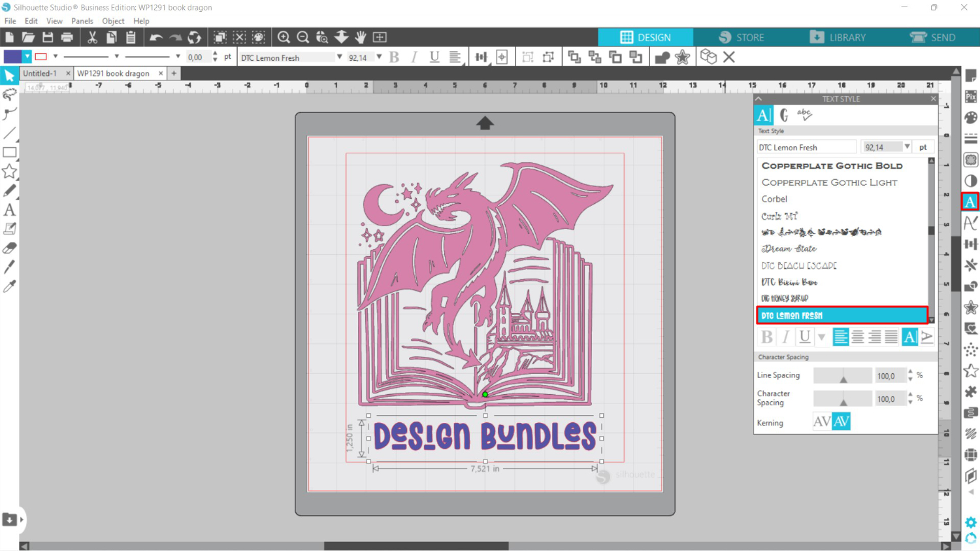Select the Line drawing tool
The width and height of the screenshot is (980, 551).
coord(9,133)
